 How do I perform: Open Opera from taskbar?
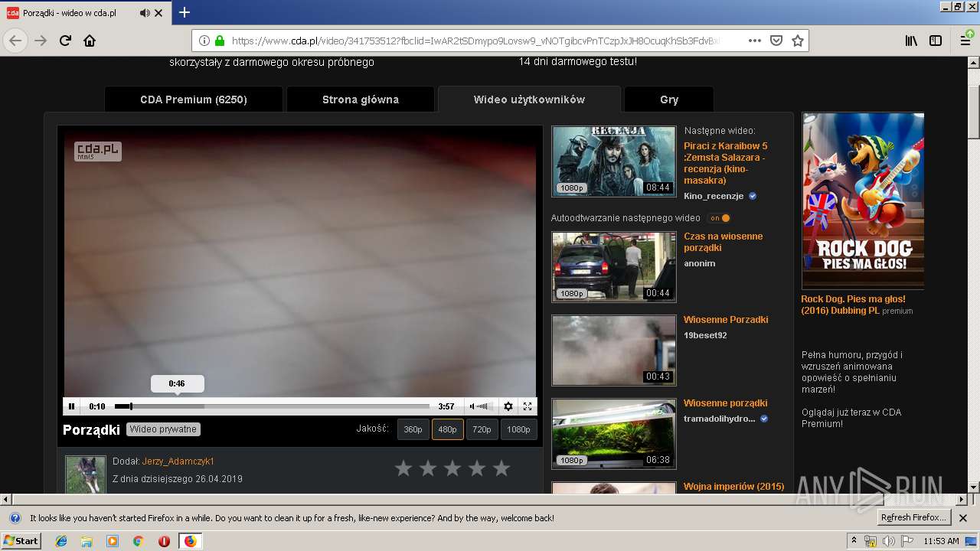pos(164,541)
